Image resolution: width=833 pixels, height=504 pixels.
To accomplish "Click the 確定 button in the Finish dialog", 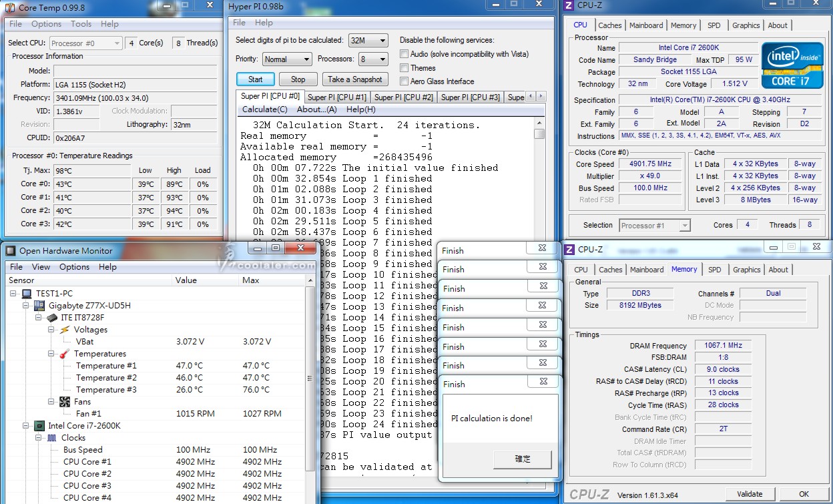I will pyautogui.click(x=523, y=459).
